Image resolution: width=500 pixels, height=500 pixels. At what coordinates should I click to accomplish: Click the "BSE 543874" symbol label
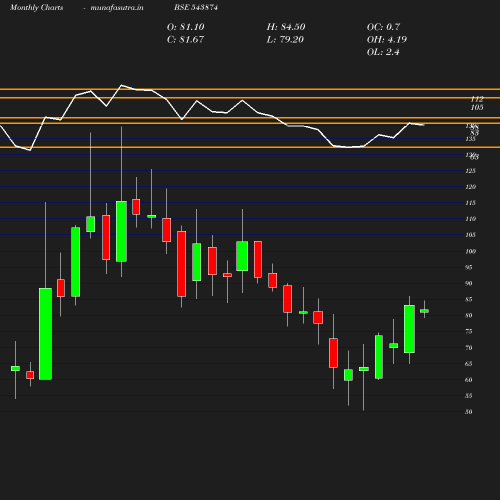coord(196,7)
